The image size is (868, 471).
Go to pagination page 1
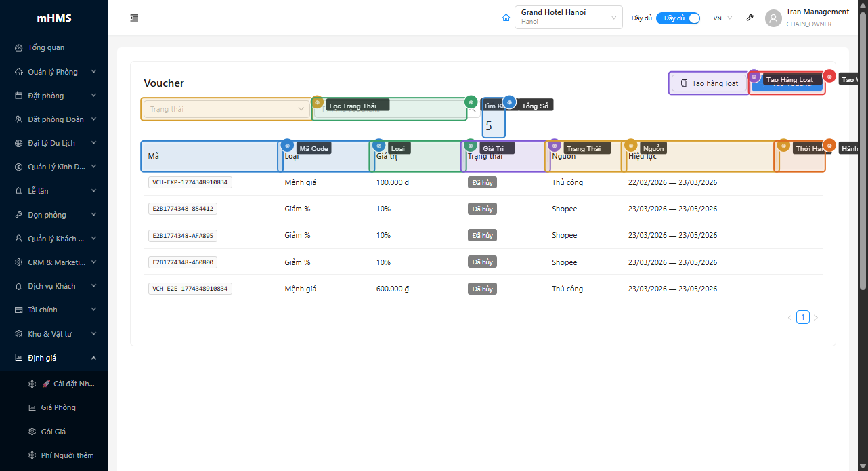[x=802, y=317]
